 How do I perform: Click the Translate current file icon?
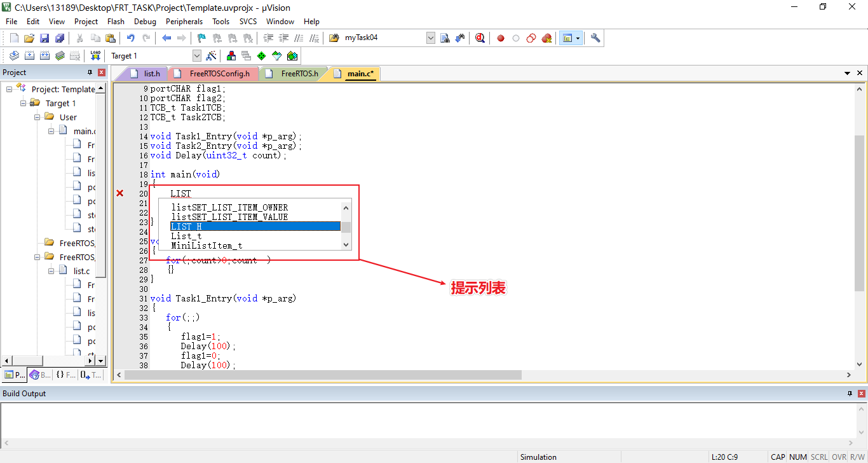click(x=14, y=56)
